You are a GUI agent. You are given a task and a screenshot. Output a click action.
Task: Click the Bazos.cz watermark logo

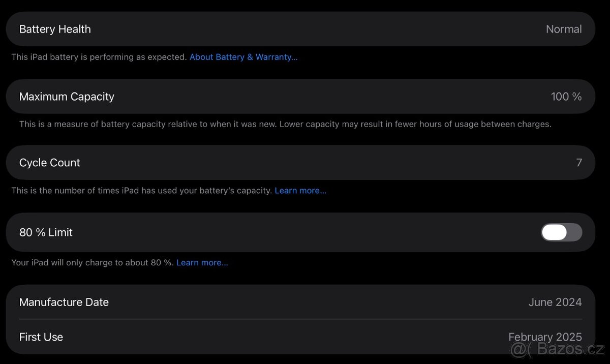tap(558, 349)
